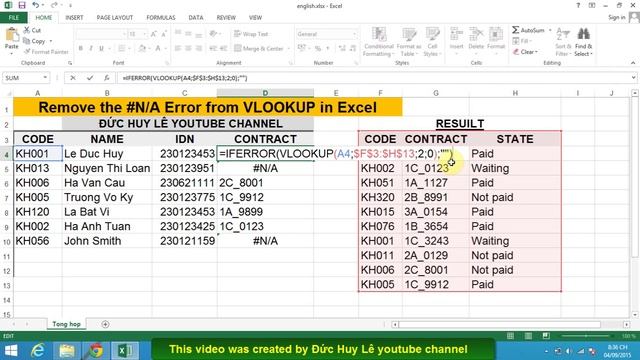Toggle Wrap Text
The width and height of the screenshot is (640, 360).
(251, 34)
